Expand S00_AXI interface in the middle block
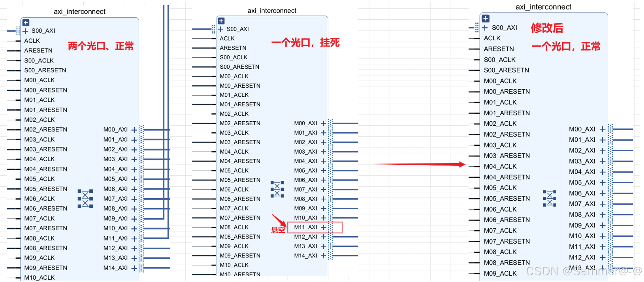 221,29
